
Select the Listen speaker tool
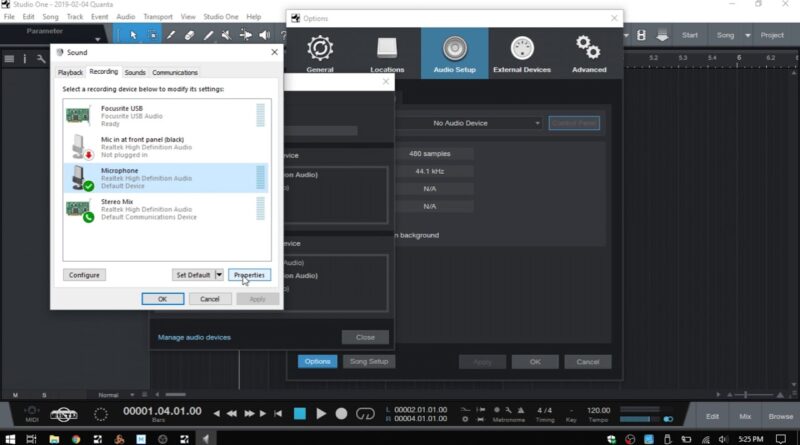pos(265,35)
